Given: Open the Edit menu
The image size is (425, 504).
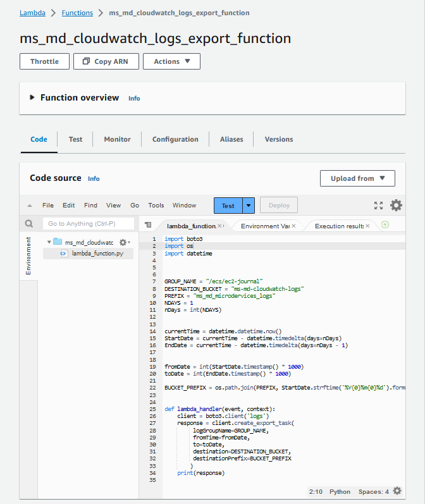Looking at the screenshot, I should click(x=68, y=205).
